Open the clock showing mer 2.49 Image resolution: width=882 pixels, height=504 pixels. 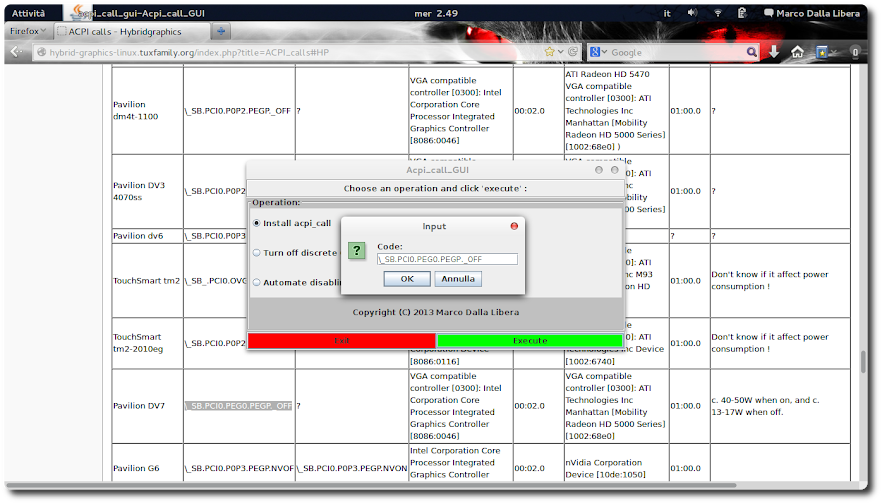click(x=436, y=13)
